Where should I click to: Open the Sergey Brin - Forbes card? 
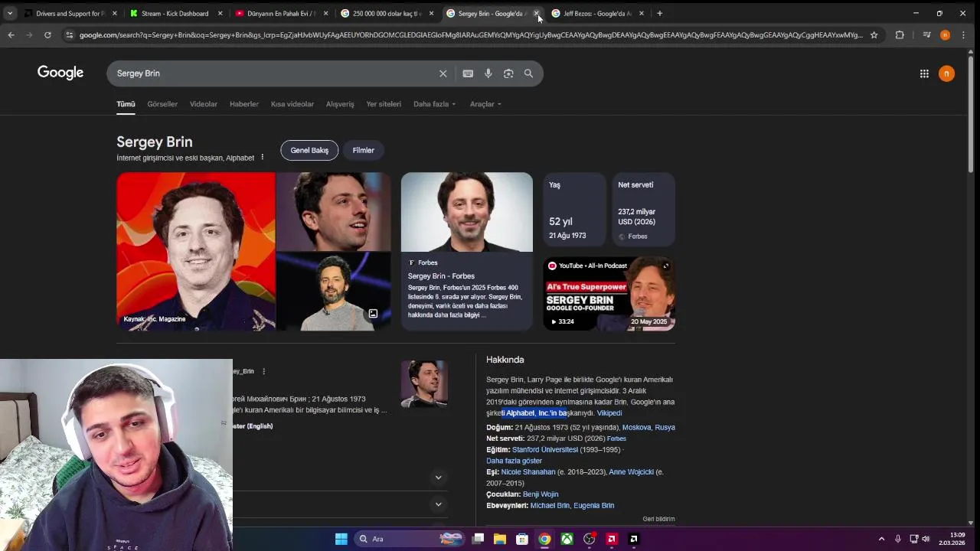pyautogui.click(x=467, y=251)
